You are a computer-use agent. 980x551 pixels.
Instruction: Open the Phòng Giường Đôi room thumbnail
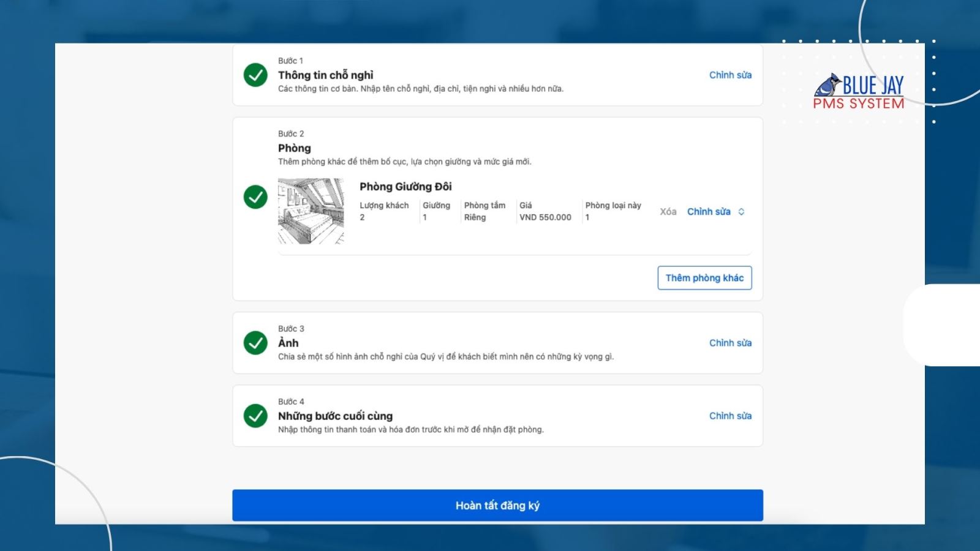[x=311, y=211]
